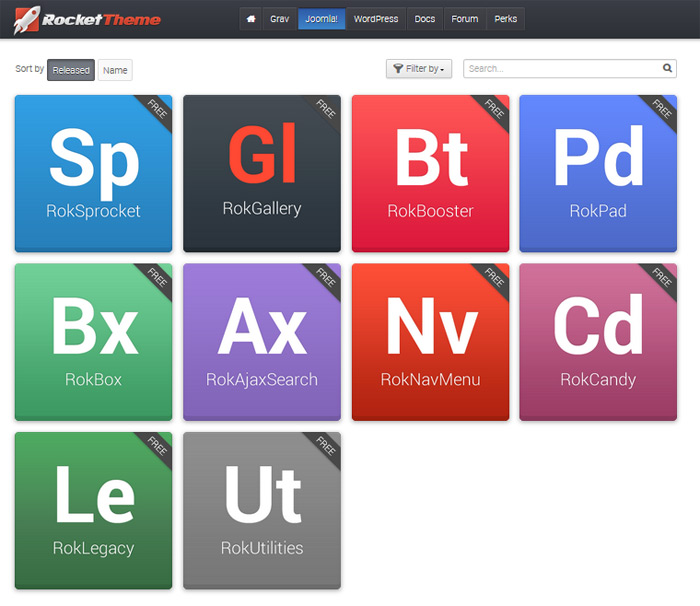
Task: Click the RokBooster name label
Action: point(430,211)
